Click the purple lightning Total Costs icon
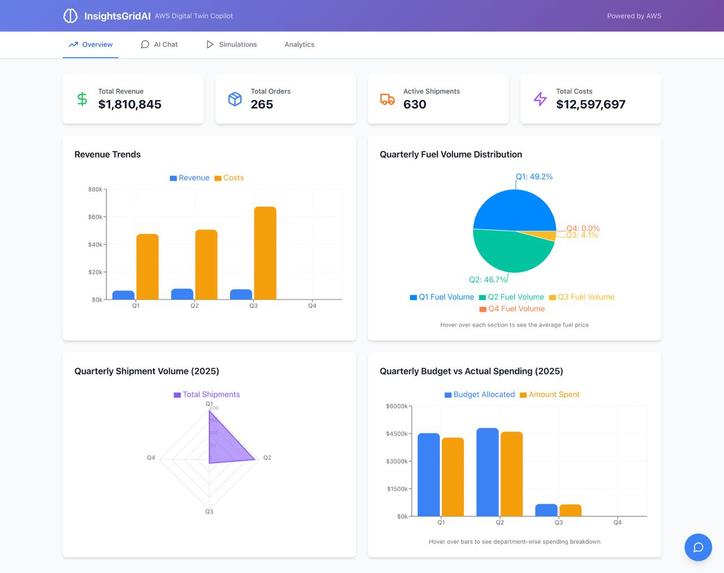Screen dimensions: 724x573 540,99
